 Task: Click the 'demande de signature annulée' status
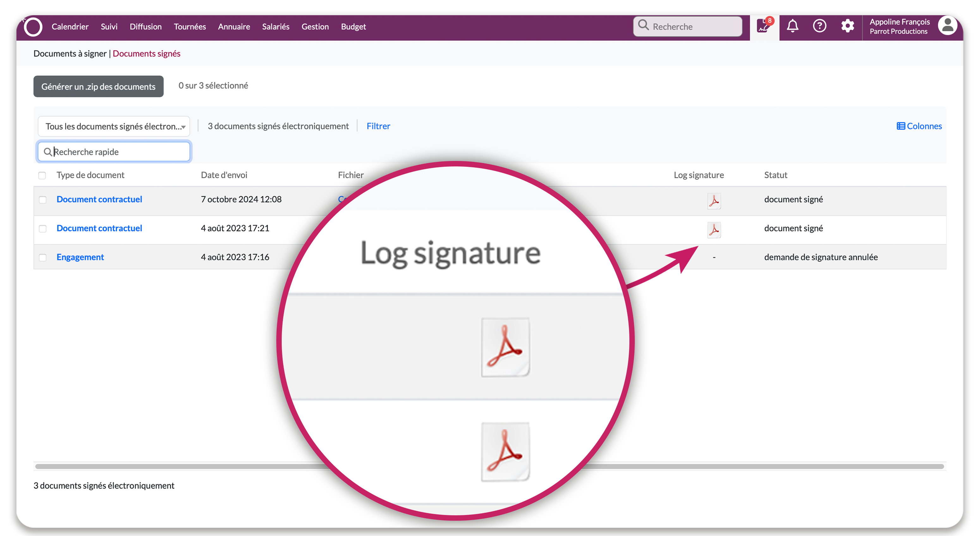[821, 257]
